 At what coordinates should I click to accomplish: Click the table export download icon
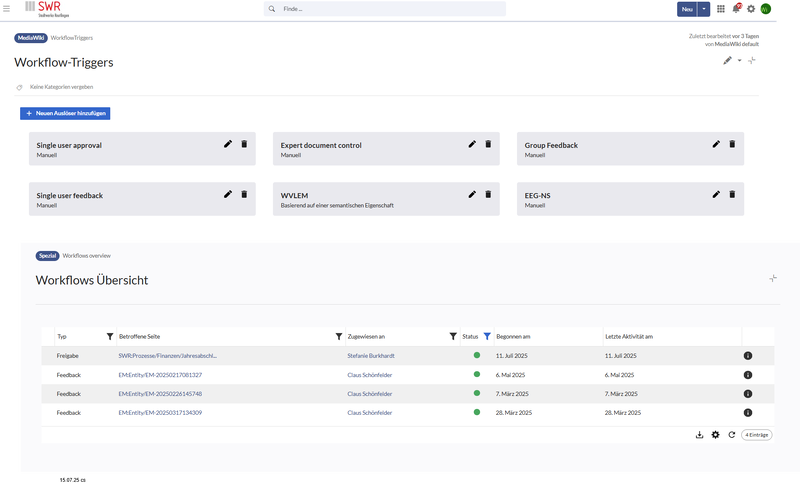[x=699, y=435]
